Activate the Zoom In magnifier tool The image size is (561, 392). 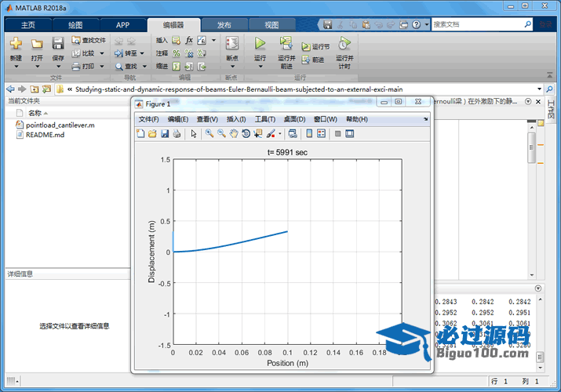209,133
